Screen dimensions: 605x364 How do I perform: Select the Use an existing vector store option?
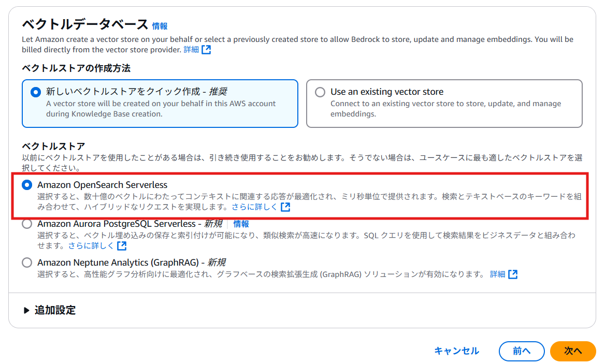(x=320, y=92)
